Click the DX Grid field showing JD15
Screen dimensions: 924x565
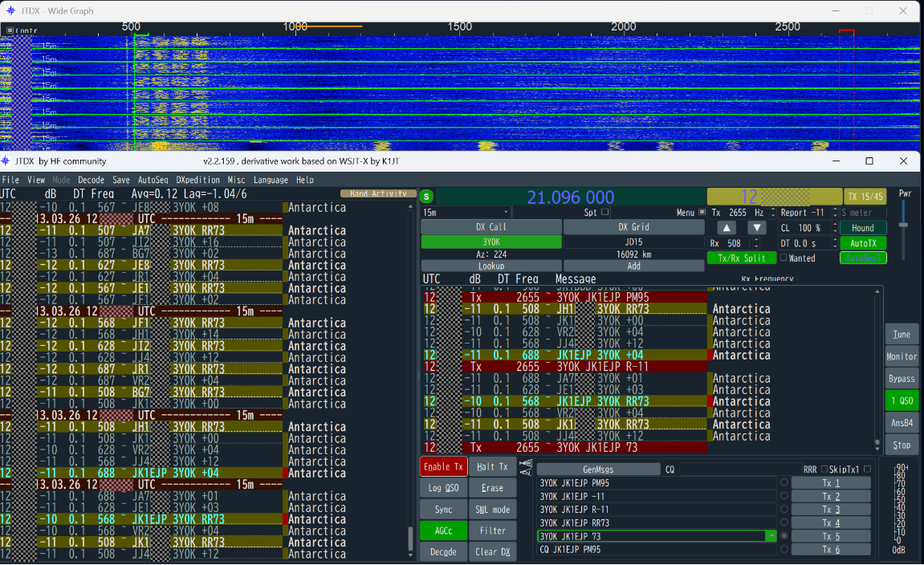point(633,242)
